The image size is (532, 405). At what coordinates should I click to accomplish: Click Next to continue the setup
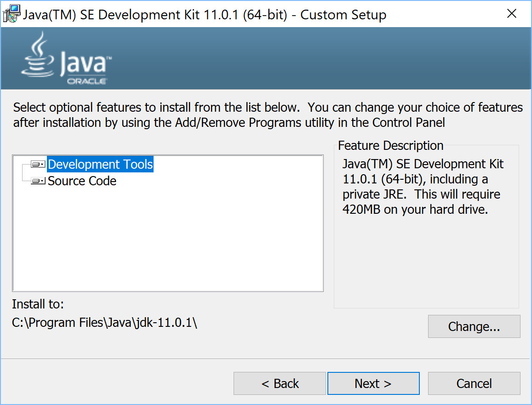[373, 383]
